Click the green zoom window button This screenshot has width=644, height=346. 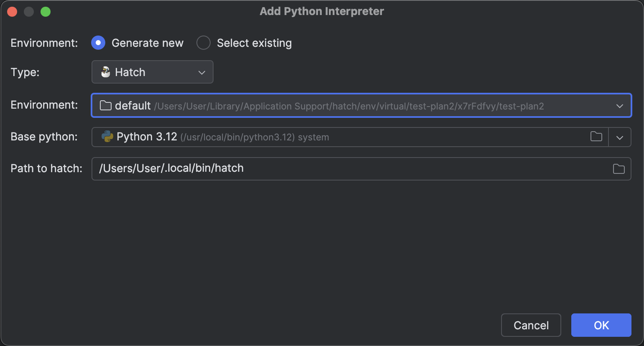tap(46, 12)
